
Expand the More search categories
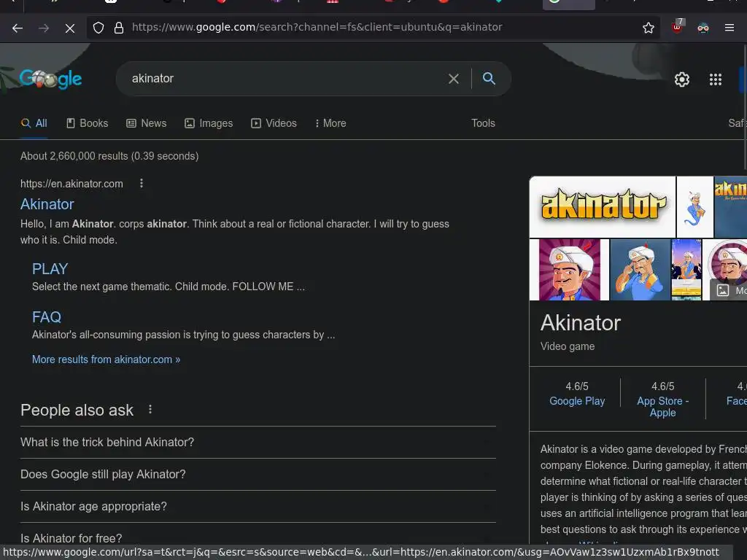(x=330, y=123)
